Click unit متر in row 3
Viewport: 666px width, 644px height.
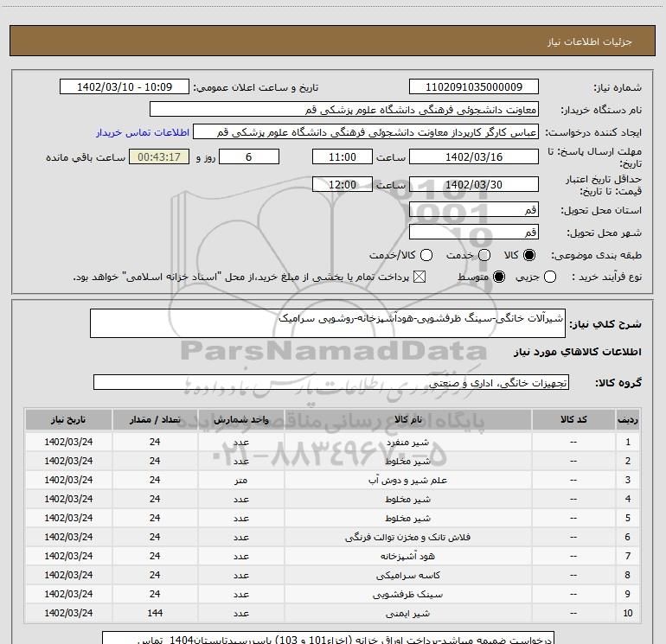(240, 480)
